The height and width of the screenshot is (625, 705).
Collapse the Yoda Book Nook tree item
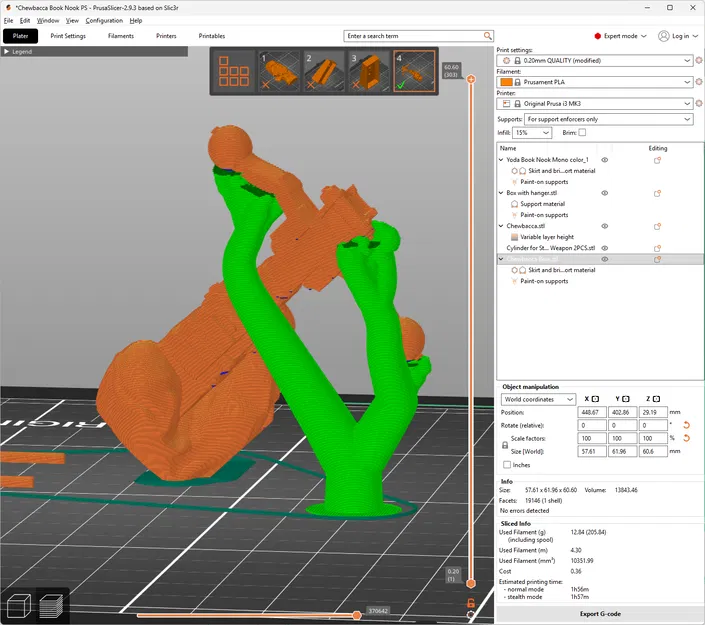[501, 160]
